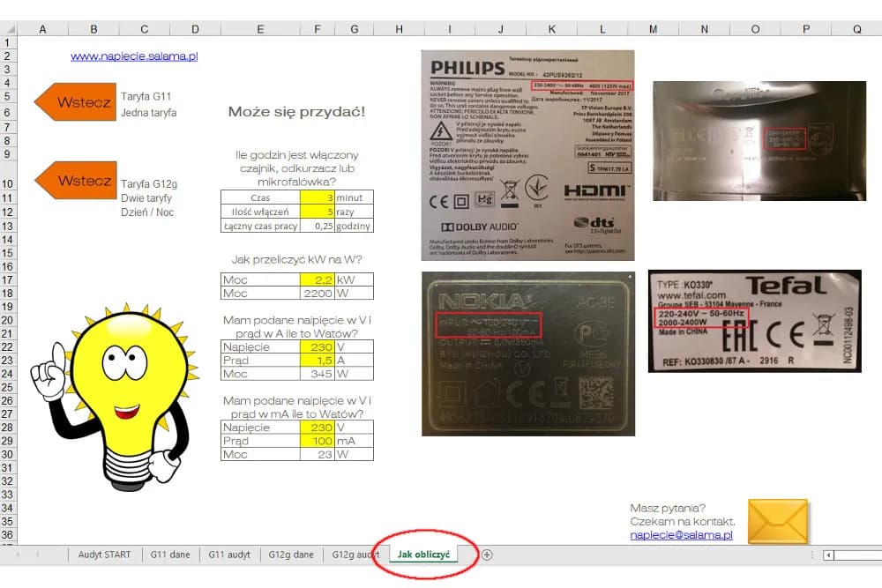Switch to the Audyt START sheet tab

point(104,555)
